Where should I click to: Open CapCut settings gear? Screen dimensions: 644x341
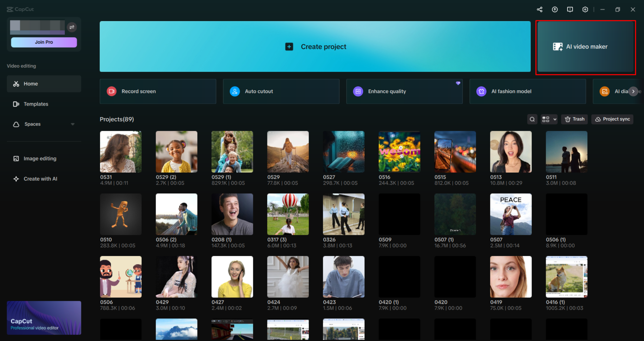tap(585, 9)
